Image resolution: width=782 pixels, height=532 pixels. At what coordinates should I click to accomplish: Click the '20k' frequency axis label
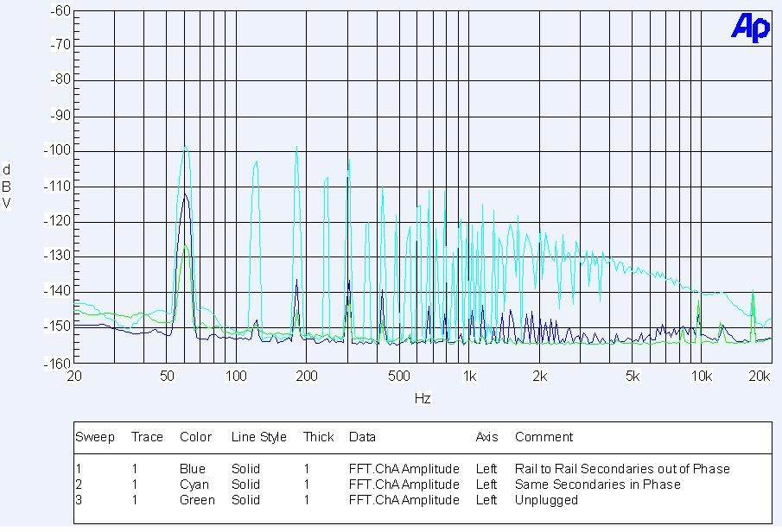tap(759, 376)
